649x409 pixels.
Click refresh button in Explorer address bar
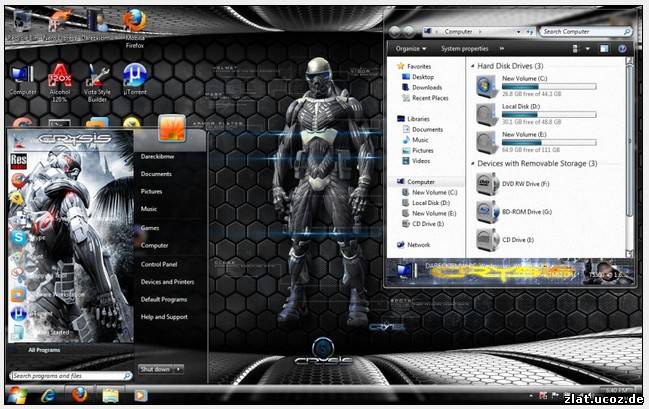(x=529, y=31)
